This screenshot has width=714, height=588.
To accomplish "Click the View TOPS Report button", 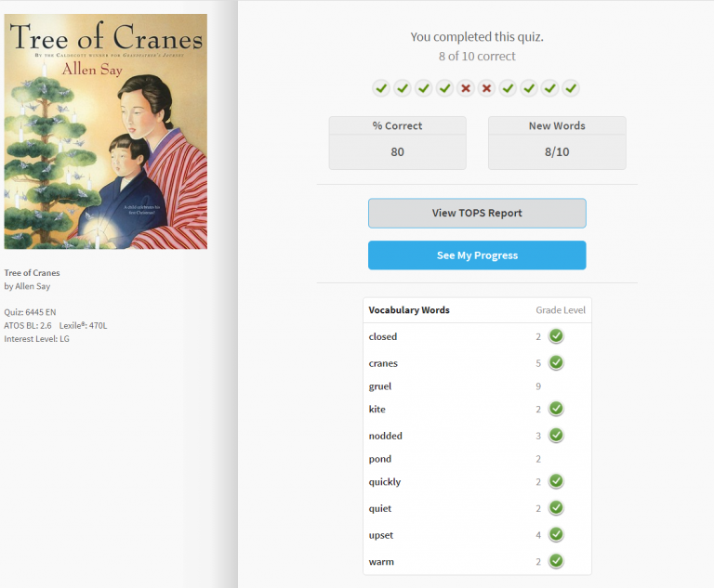I will [x=477, y=213].
